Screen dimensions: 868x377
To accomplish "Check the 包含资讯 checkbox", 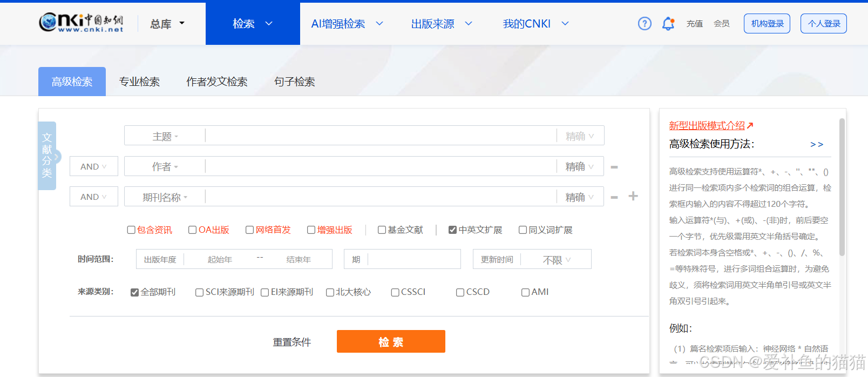I will click(131, 230).
